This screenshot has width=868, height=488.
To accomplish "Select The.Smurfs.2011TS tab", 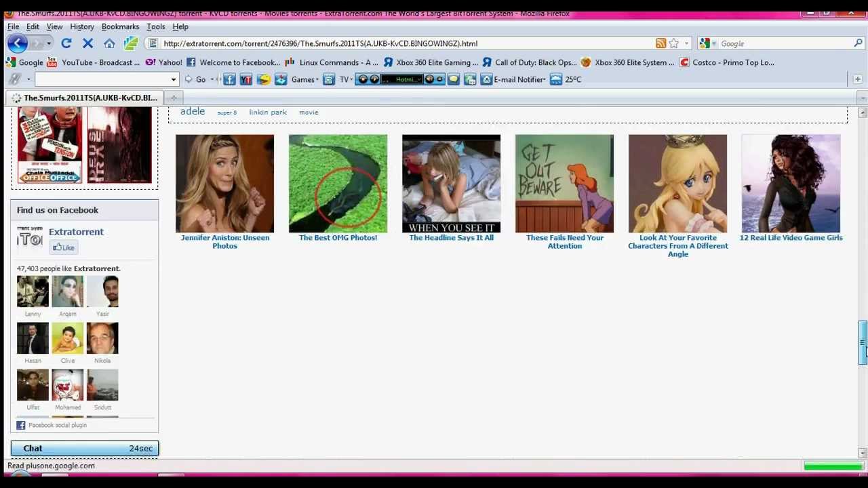I will (x=84, y=98).
